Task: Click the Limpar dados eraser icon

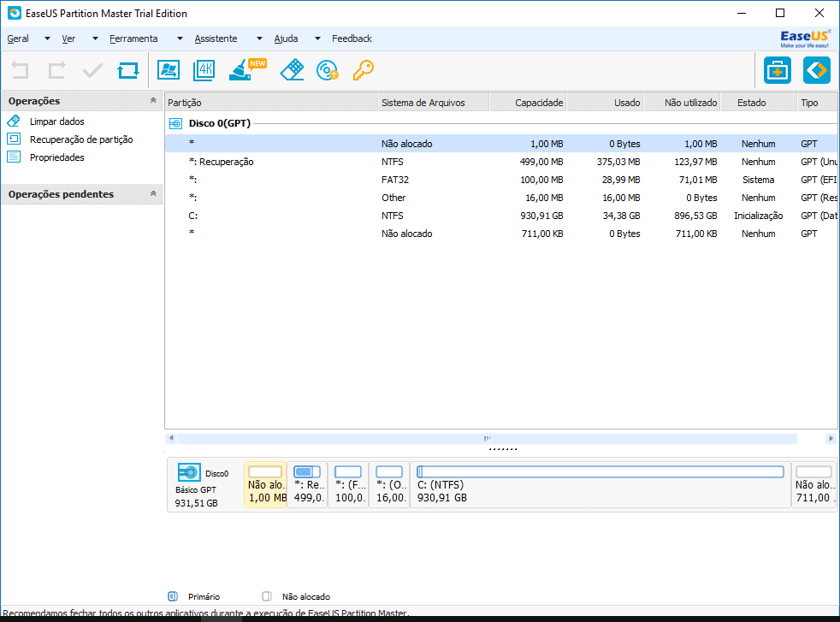Action: click(x=14, y=121)
